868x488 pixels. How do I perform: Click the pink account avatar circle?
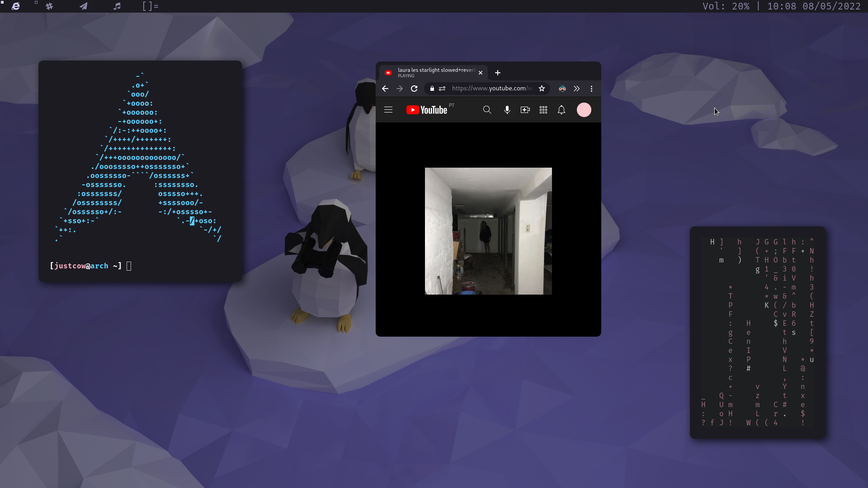pos(584,110)
